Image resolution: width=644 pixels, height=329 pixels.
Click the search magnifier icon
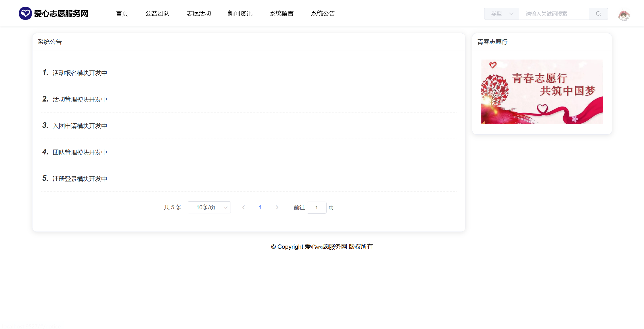click(598, 14)
